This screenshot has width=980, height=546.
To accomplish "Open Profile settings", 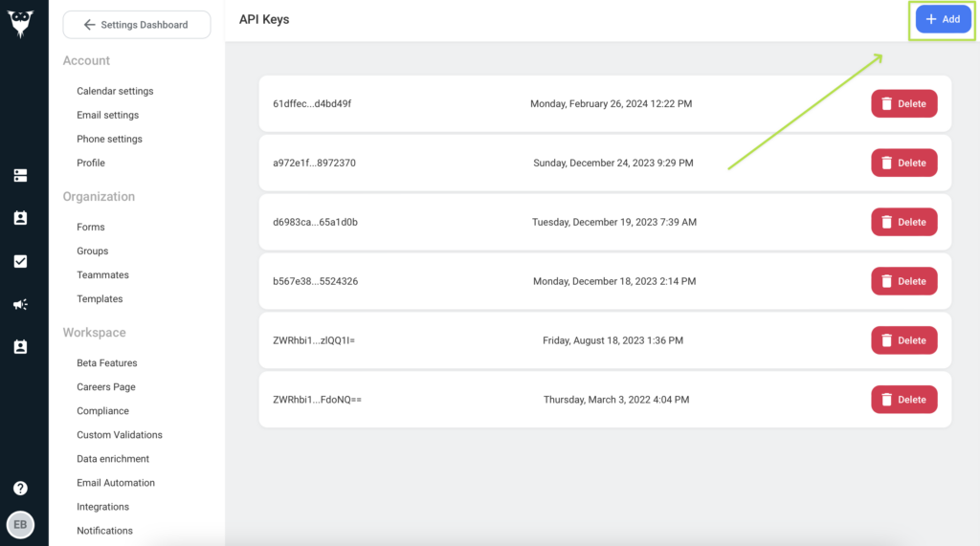I will [x=91, y=164].
